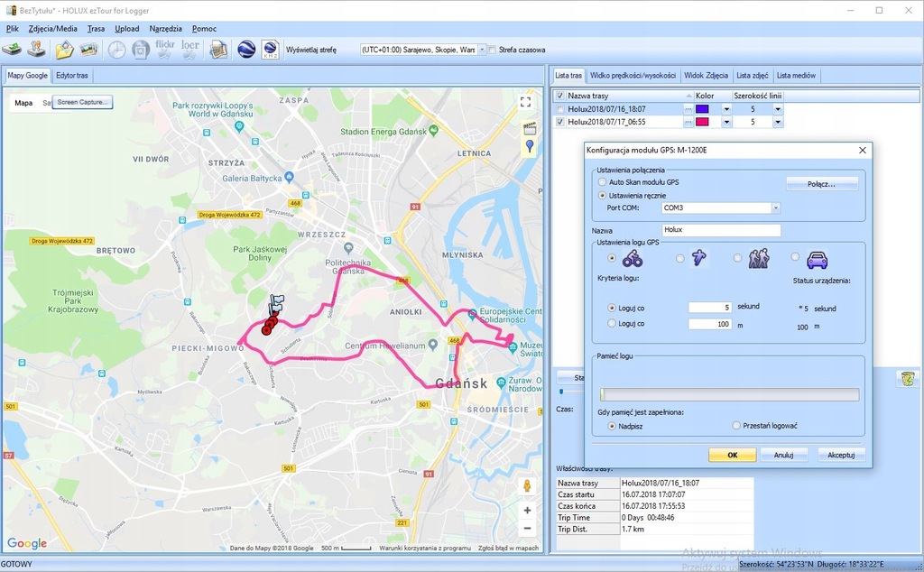Click the Centrum Hewelianum map marker
The width and height of the screenshot is (924, 572).
(432, 344)
